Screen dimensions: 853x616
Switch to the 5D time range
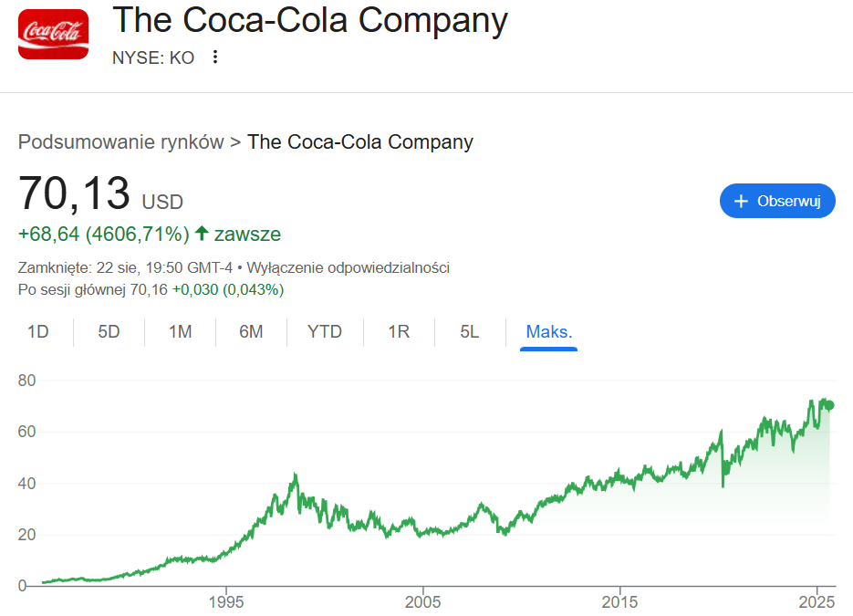tap(109, 332)
